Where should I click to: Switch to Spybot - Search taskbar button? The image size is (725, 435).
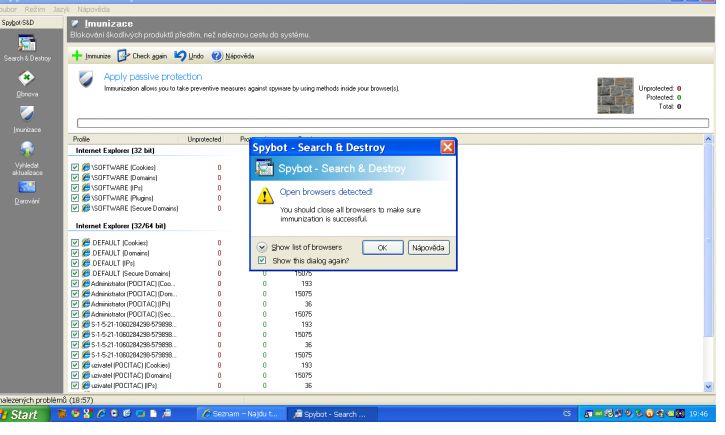pos(331,414)
